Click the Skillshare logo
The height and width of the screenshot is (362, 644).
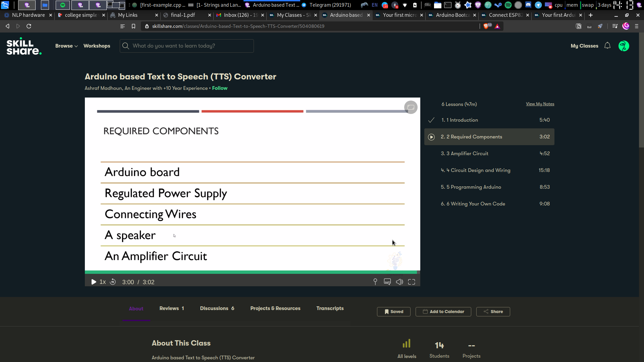pyautogui.click(x=24, y=46)
